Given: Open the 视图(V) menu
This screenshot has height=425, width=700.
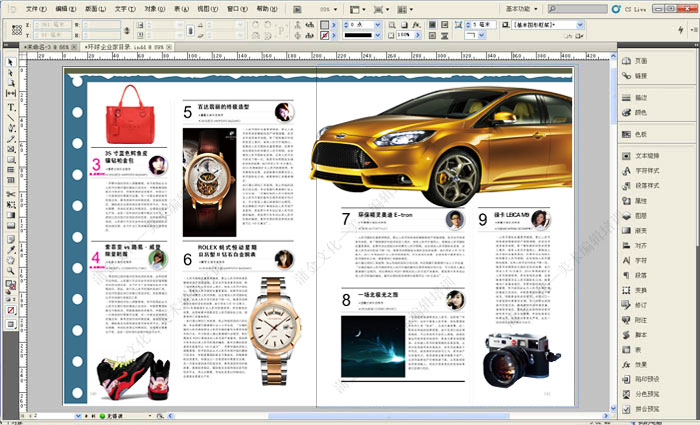Looking at the screenshot, I should point(208,9).
